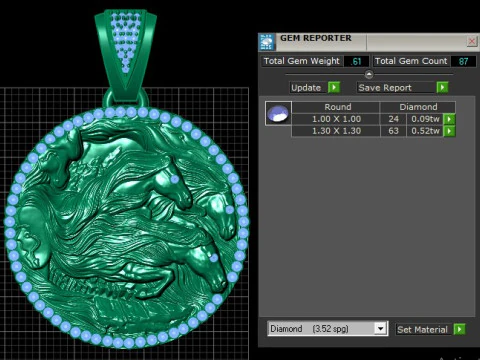Close the Gem Reporter panel
The height and width of the screenshot is (360, 480).
point(472,42)
